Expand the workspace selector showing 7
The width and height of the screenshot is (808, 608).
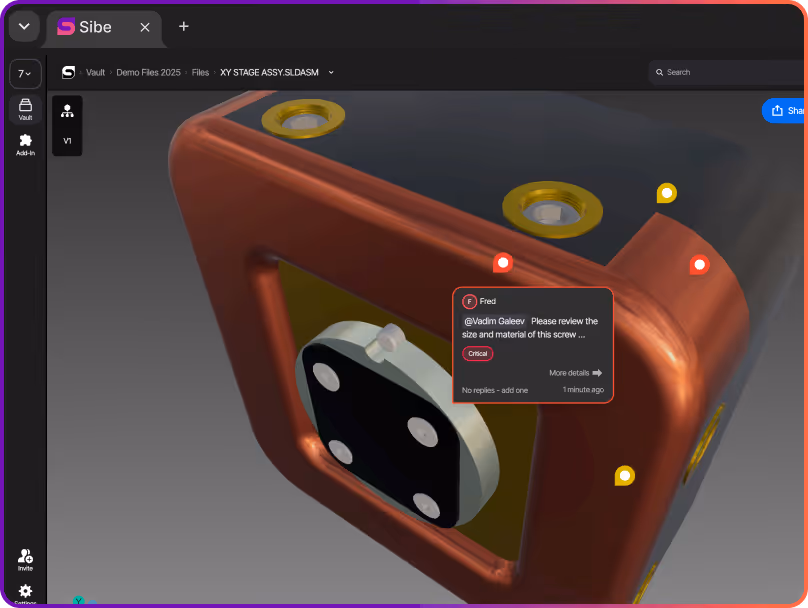(x=25, y=74)
